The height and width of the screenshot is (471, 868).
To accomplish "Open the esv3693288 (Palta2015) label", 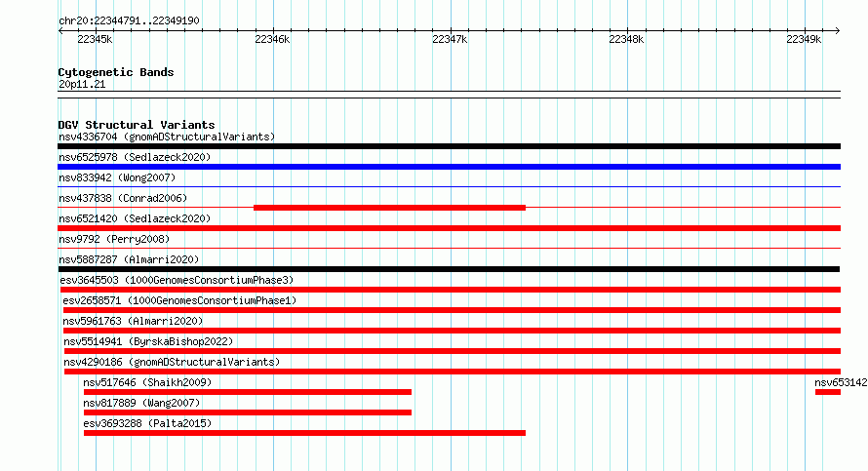I will click(147, 423).
